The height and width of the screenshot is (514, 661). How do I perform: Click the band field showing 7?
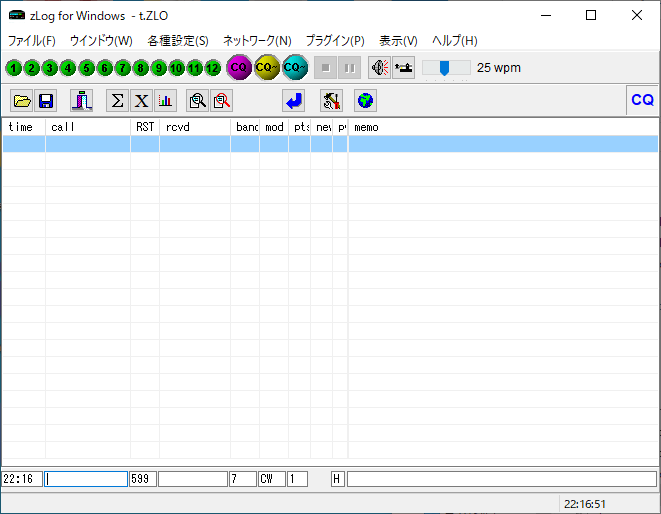pyautogui.click(x=243, y=479)
